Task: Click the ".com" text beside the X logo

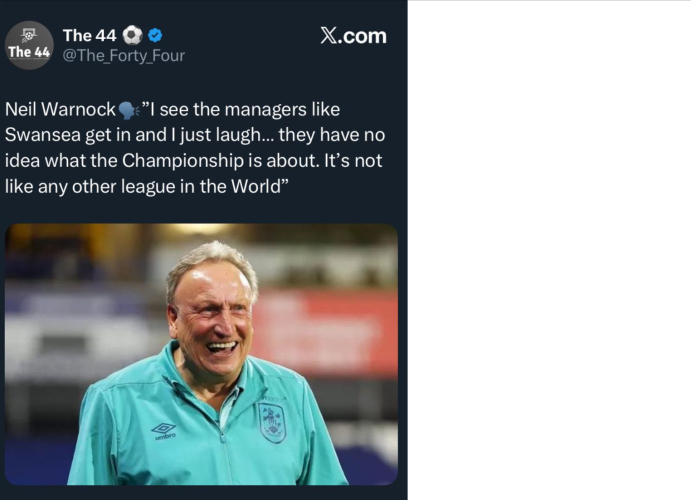Action: click(x=363, y=36)
